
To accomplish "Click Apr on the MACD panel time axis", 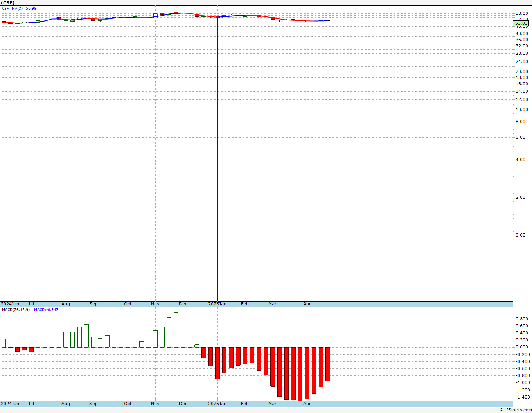I will pyautogui.click(x=307, y=404).
